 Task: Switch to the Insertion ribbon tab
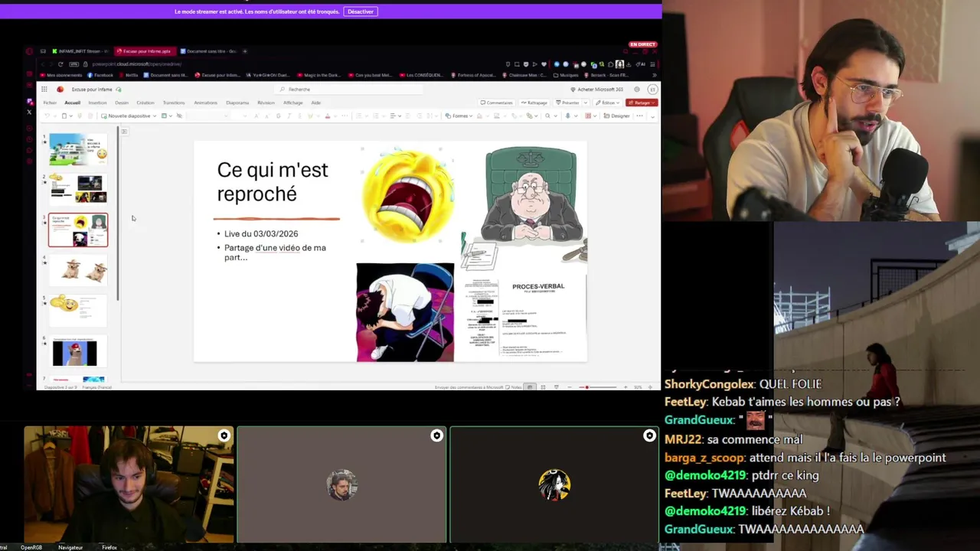pos(97,103)
